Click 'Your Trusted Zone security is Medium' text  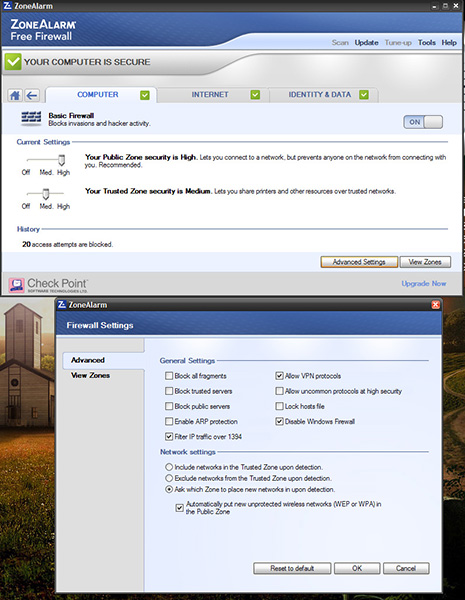click(x=148, y=191)
